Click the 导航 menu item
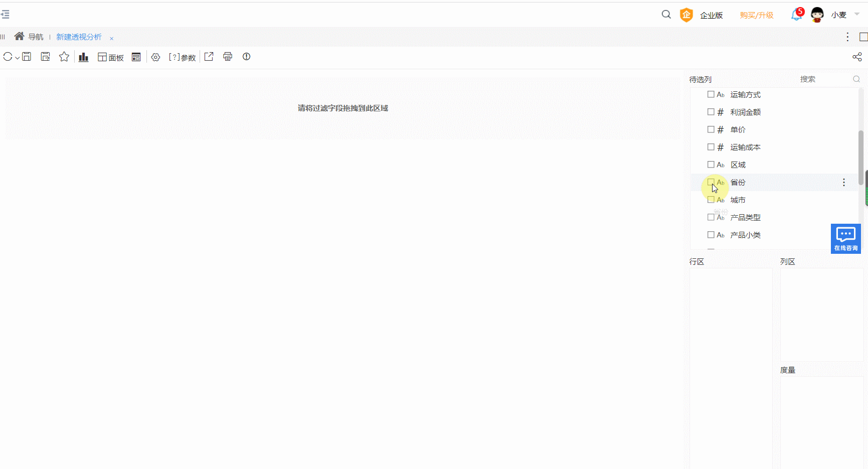The image size is (868, 469). click(36, 37)
